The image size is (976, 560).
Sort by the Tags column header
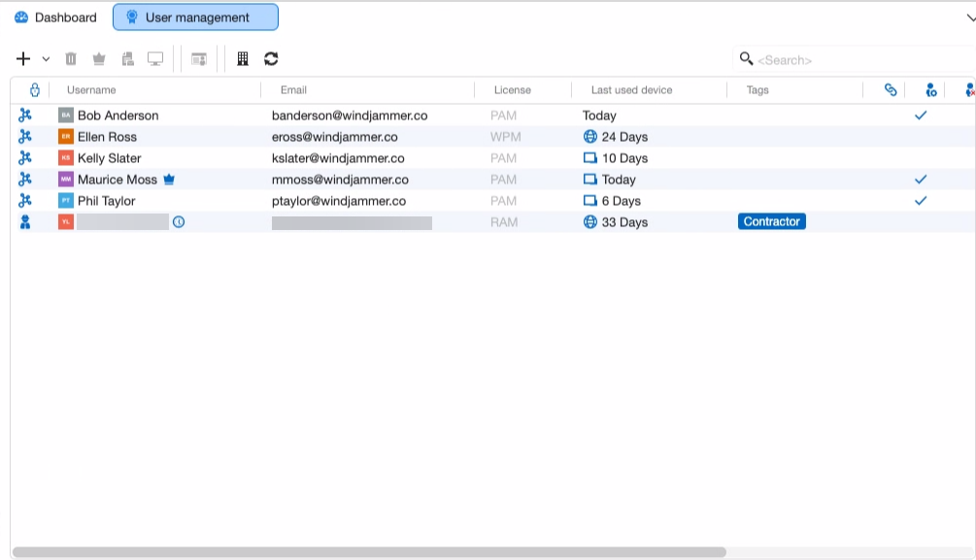[757, 90]
